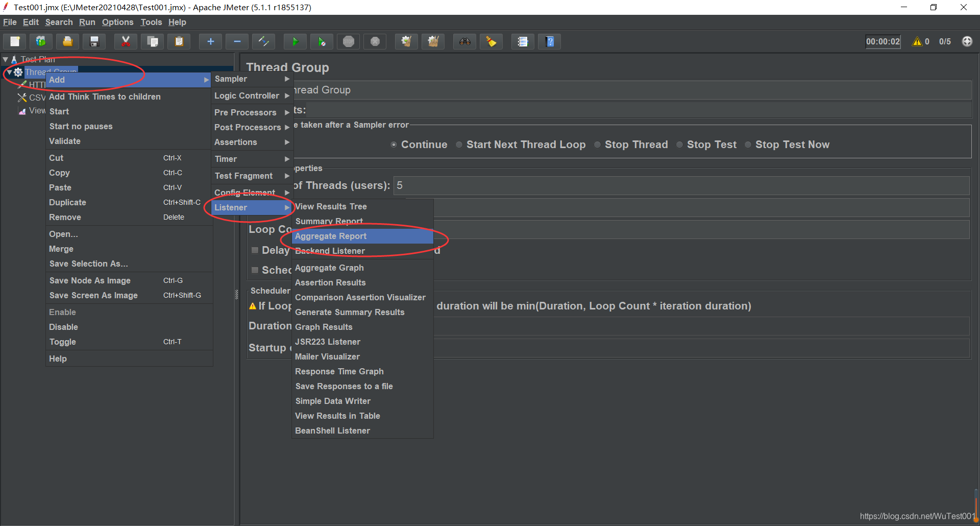Click the Duration seconds input field
The height and width of the screenshot is (526, 980).
tap(701, 326)
